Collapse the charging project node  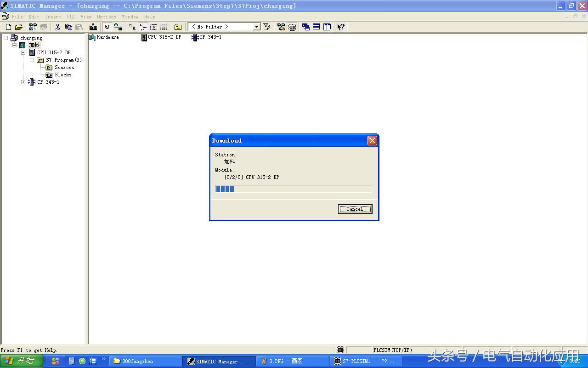coord(6,38)
